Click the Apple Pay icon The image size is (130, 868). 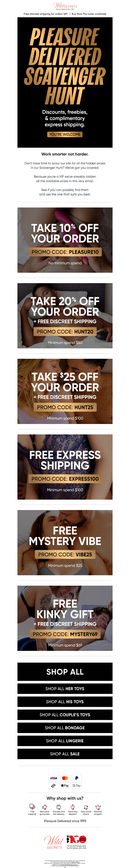pos(65,786)
